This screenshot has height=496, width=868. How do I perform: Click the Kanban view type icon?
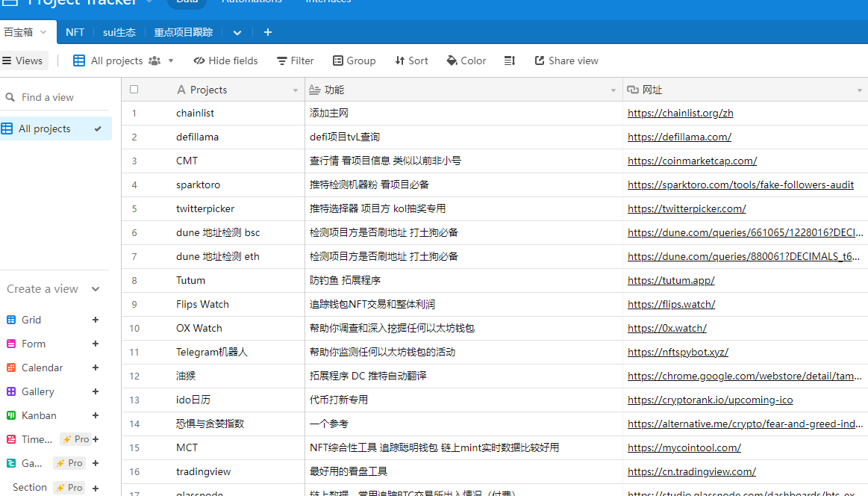(11, 415)
